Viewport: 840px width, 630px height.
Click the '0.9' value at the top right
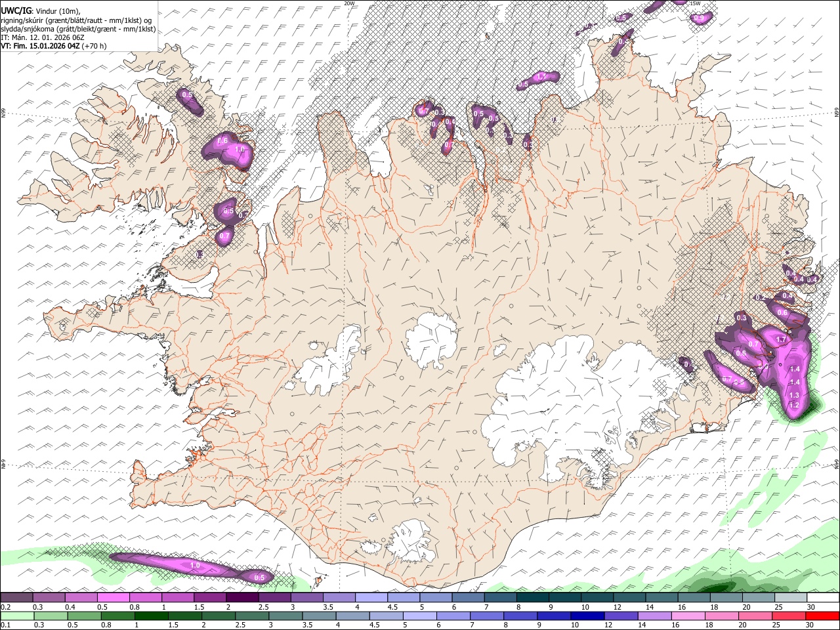tap(700, 18)
